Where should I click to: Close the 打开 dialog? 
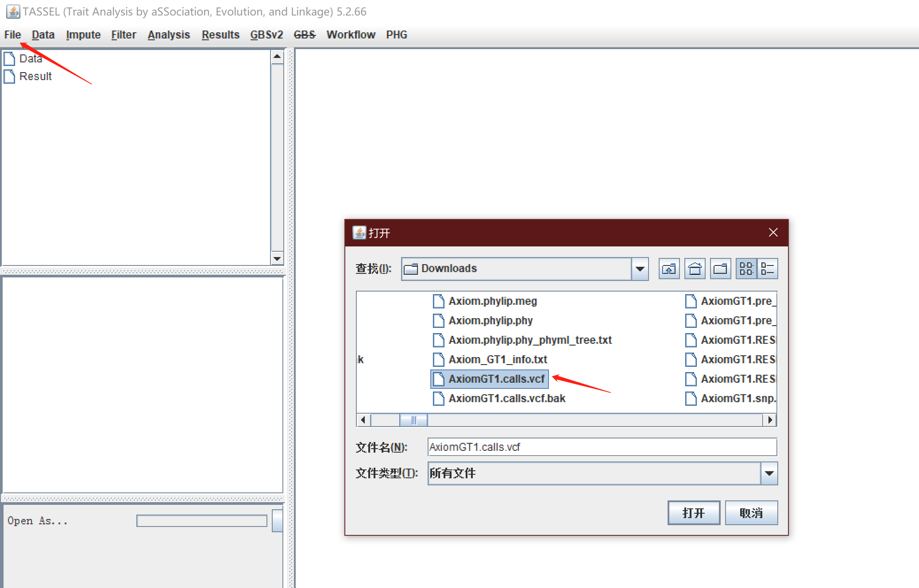(773, 232)
